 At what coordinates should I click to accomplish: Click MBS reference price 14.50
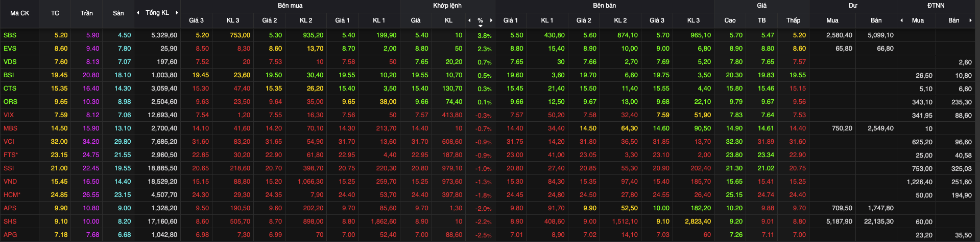pyautogui.click(x=59, y=128)
